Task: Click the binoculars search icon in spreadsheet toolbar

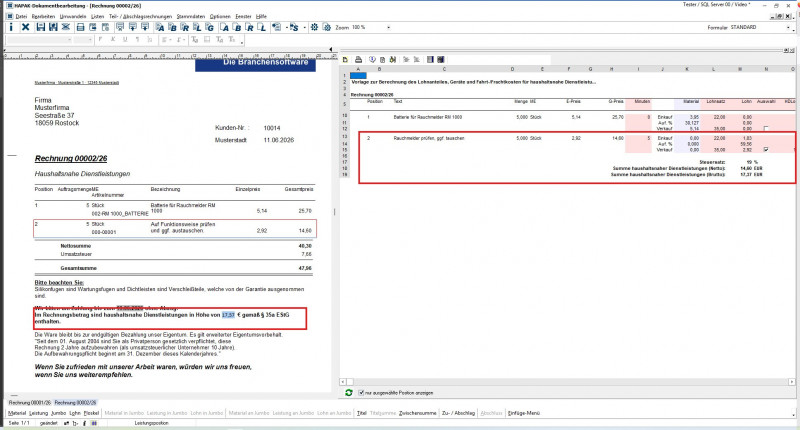Action: coord(392,60)
